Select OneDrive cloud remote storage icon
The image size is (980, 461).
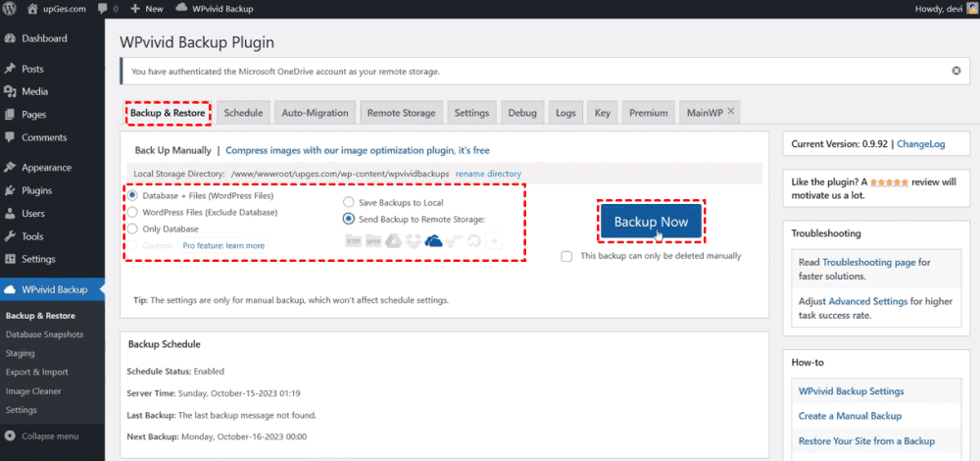point(434,240)
